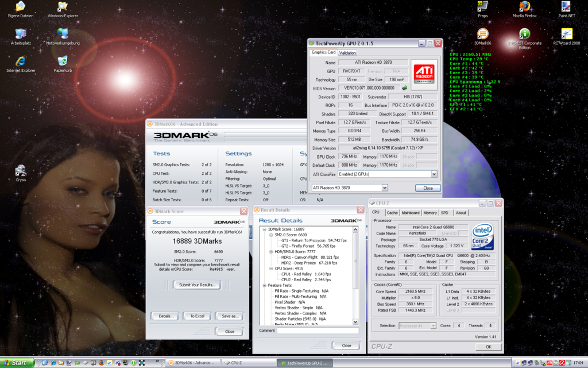Select the Graphics Card tab in GPU-Z
The width and height of the screenshot is (588, 368).
point(323,52)
